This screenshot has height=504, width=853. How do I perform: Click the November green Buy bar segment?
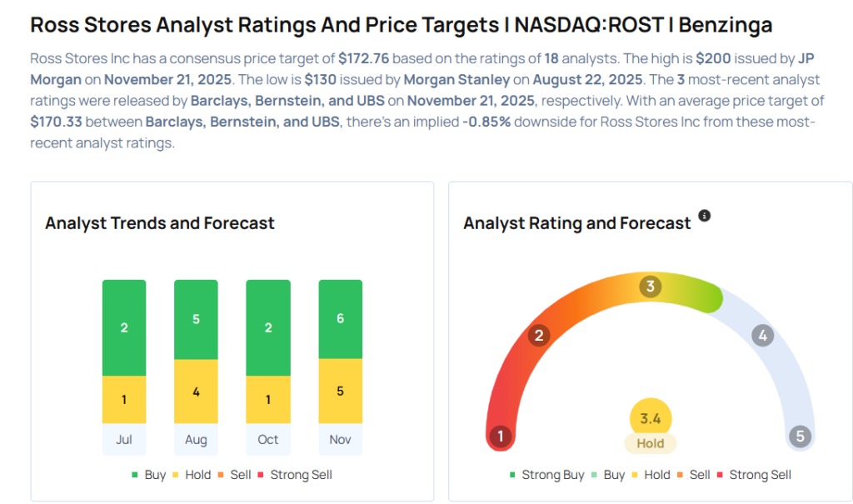click(x=340, y=319)
